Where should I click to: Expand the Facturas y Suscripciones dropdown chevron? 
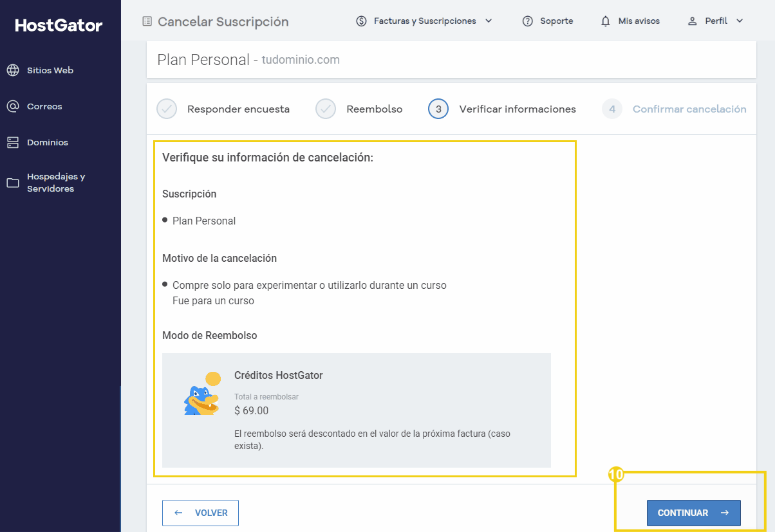(489, 21)
